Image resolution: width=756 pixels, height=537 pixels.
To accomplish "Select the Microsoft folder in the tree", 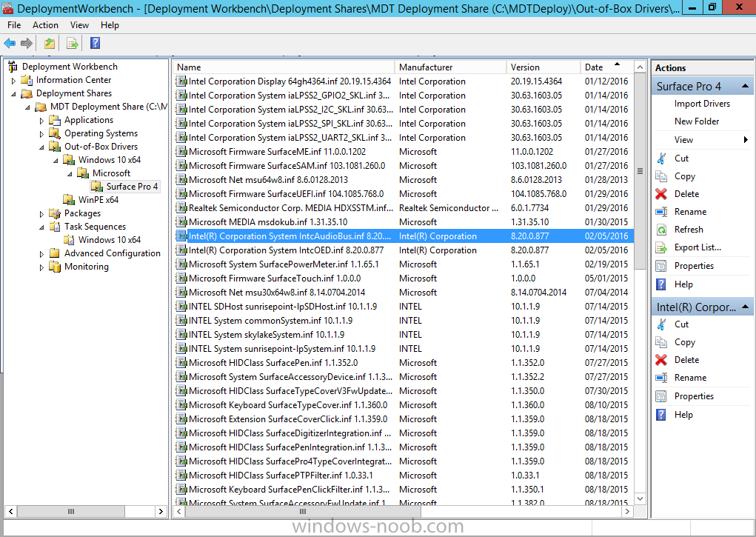I will [x=111, y=173].
